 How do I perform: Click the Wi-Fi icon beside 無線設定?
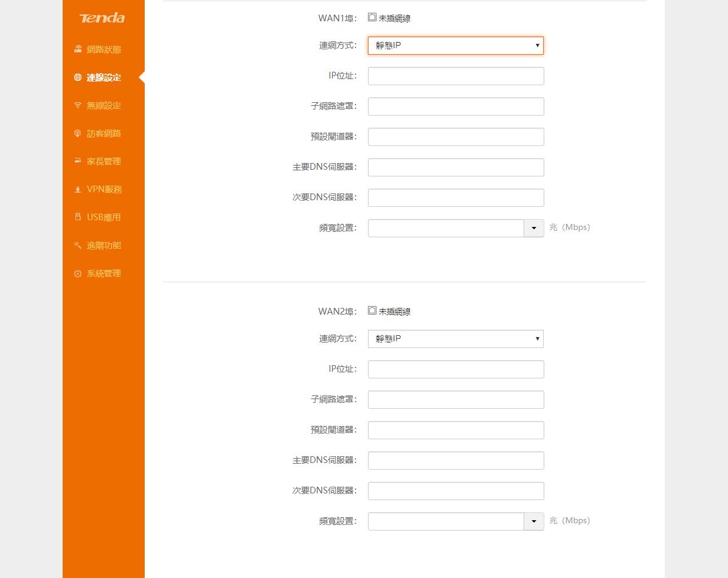point(77,105)
